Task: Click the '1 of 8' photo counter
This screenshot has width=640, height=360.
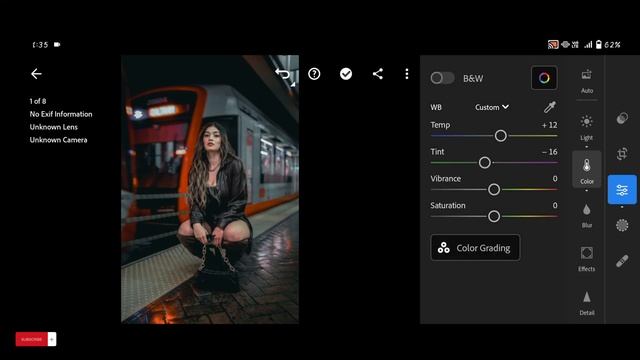Action: coord(38,101)
